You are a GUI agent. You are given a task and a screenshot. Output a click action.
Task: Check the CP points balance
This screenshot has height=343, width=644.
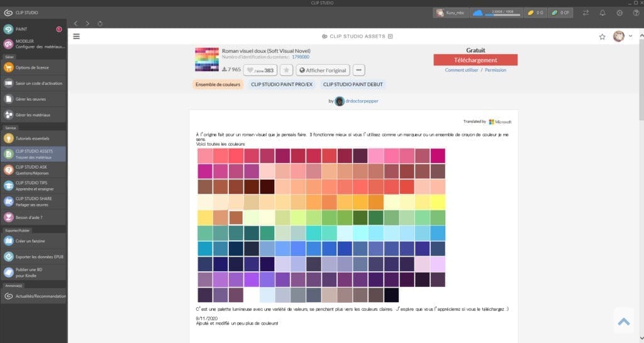pos(560,13)
